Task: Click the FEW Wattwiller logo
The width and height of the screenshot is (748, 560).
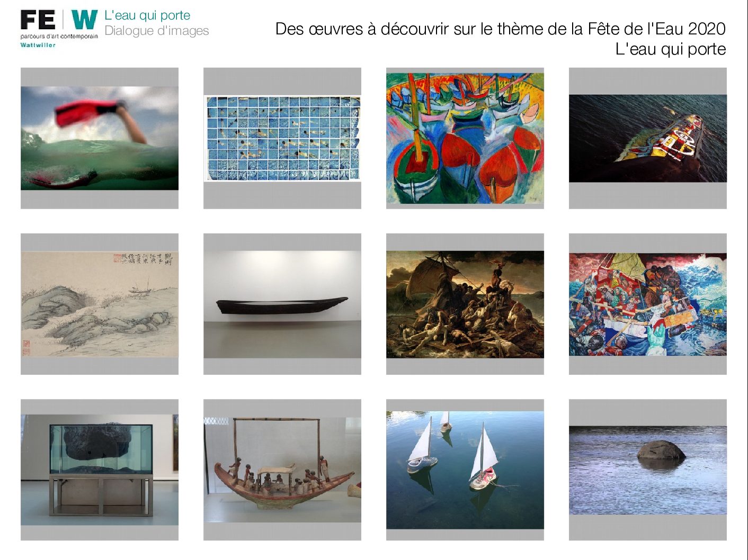Action: click(x=59, y=29)
